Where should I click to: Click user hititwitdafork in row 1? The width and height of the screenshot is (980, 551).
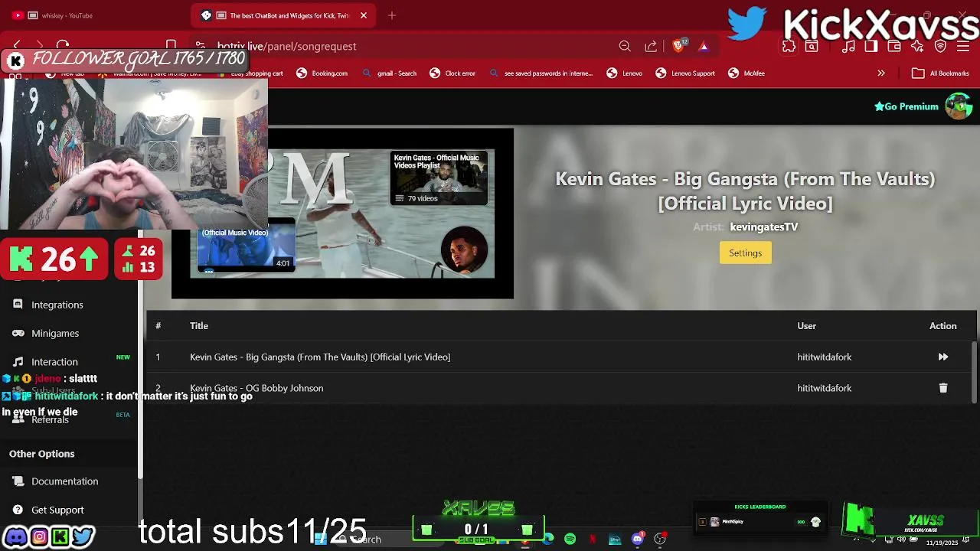pos(824,357)
